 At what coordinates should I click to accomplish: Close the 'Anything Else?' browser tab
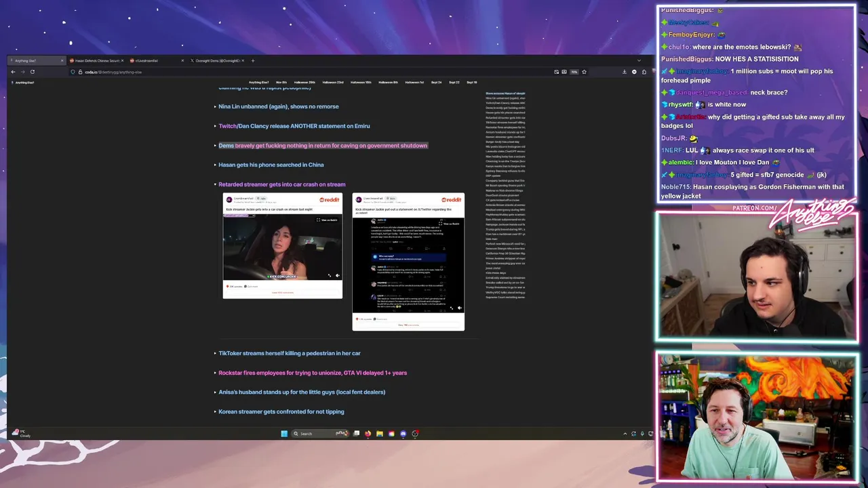(x=62, y=61)
